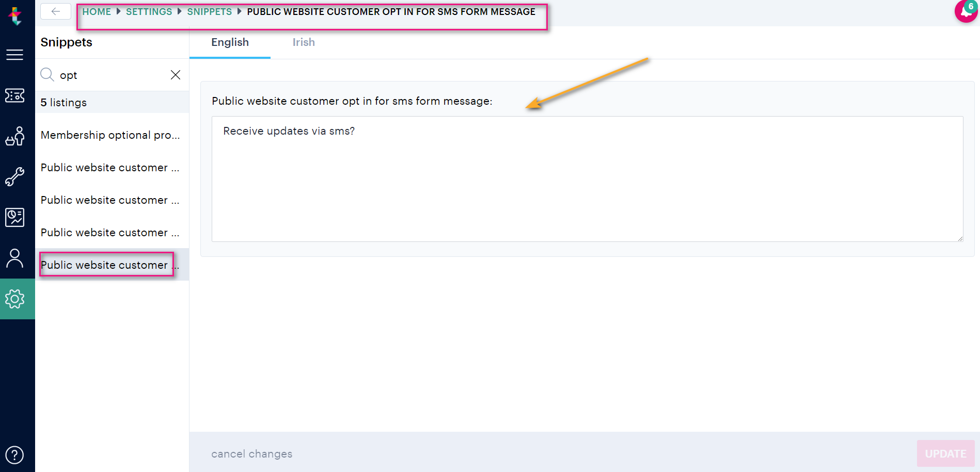Click the app logo in the sidebar
This screenshot has height=472, width=980.
16,16
